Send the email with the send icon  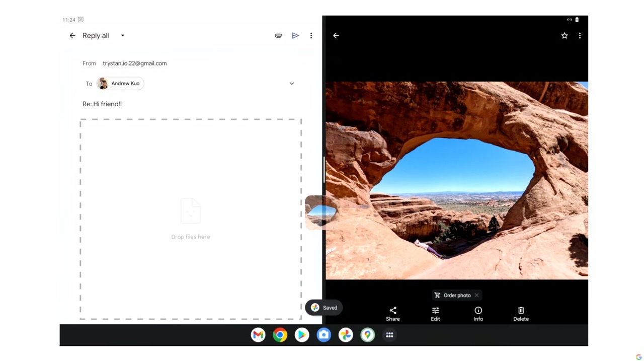[295, 36]
